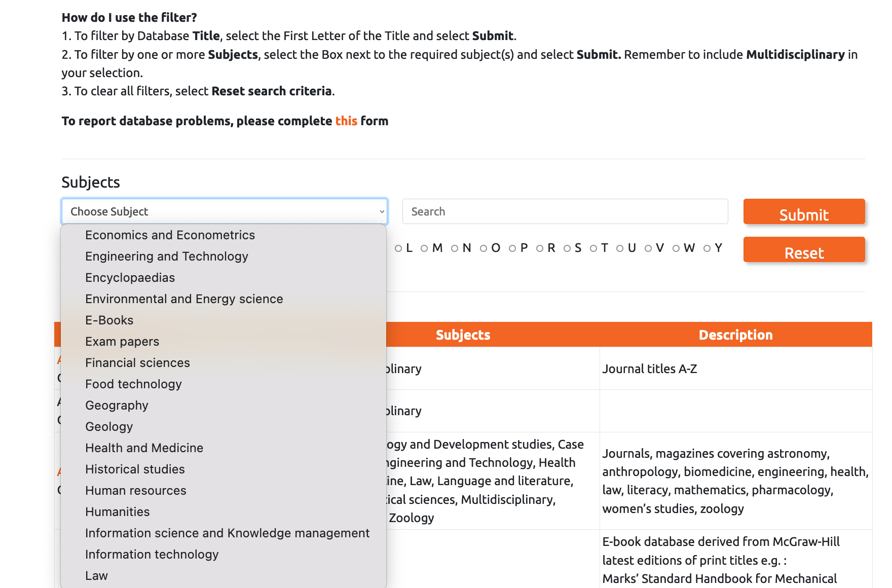The width and height of the screenshot is (892, 588).
Task: Pick Historical studies from list
Action: point(224,469)
